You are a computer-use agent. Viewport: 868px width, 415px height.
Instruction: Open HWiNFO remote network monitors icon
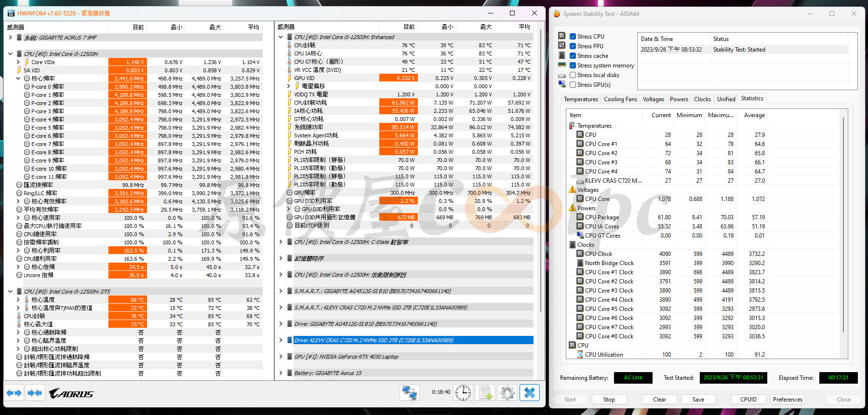point(410,393)
